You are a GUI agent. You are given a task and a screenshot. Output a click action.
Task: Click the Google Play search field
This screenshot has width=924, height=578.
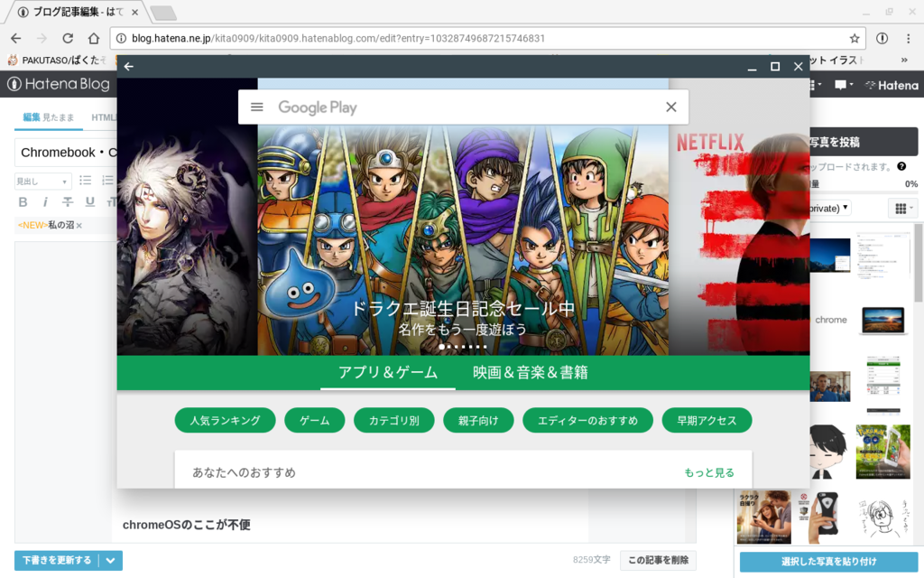pyautogui.click(x=463, y=107)
